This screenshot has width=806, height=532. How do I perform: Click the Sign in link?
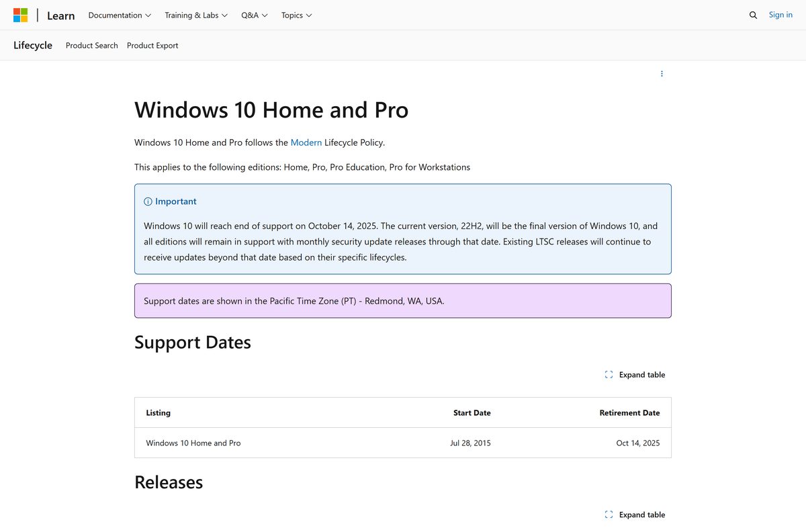[x=780, y=15]
